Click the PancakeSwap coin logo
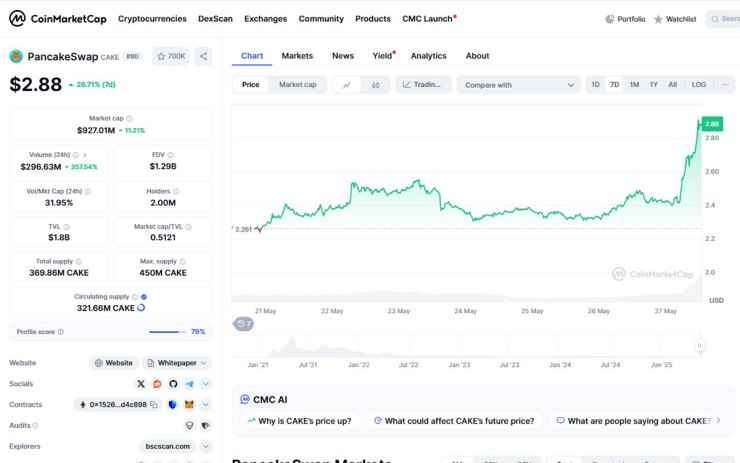Image resolution: width=740 pixels, height=463 pixels. tap(16, 57)
